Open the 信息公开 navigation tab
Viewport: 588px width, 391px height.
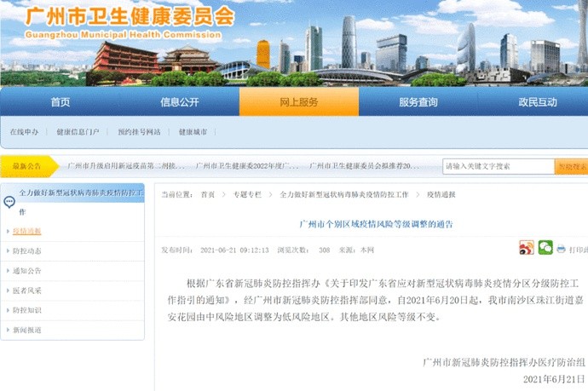(x=180, y=102)
